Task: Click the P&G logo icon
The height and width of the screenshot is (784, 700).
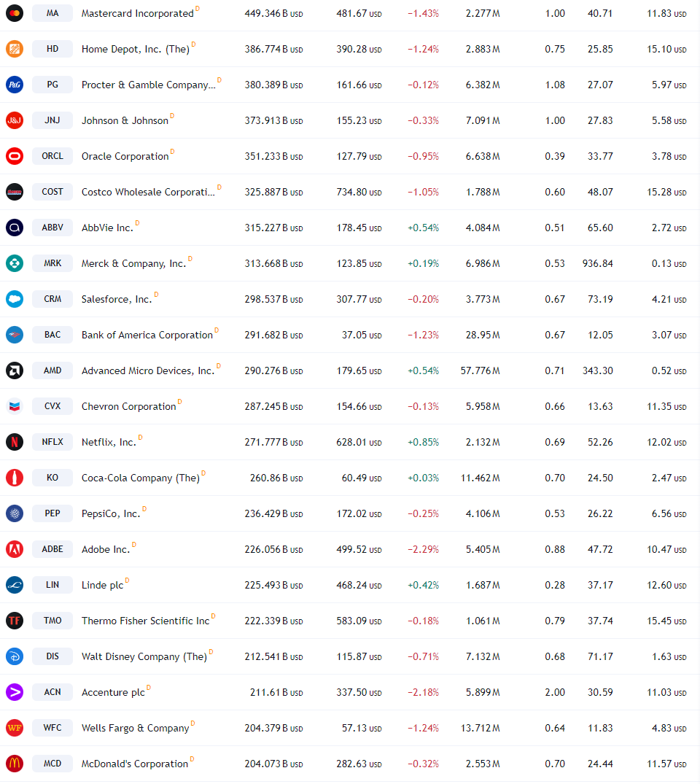Action: pyautogui.click(x=15, y=85)
